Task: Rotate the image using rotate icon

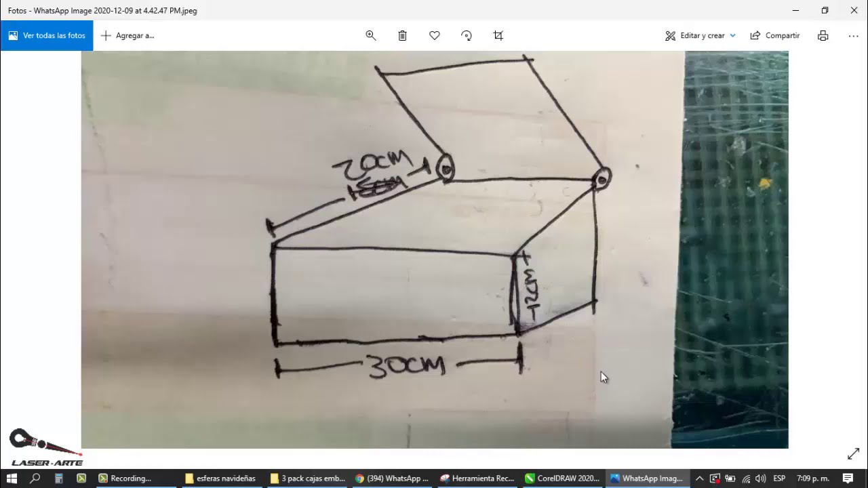Action: (467, 35)
